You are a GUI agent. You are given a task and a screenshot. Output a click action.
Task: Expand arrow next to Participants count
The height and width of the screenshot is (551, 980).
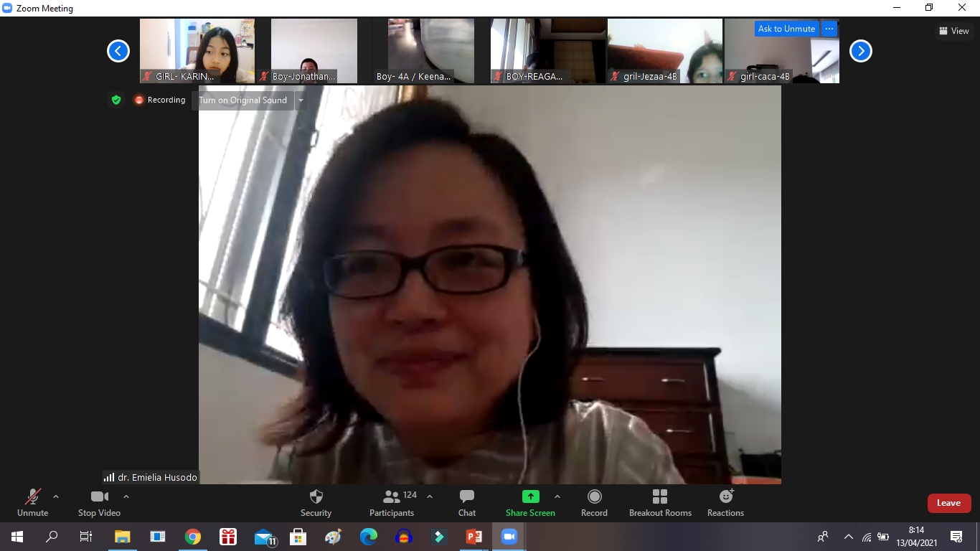coord(430,496)
